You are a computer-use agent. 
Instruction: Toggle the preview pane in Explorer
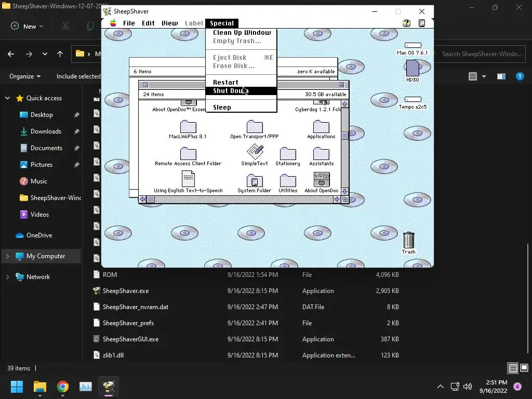coord(501,76)
